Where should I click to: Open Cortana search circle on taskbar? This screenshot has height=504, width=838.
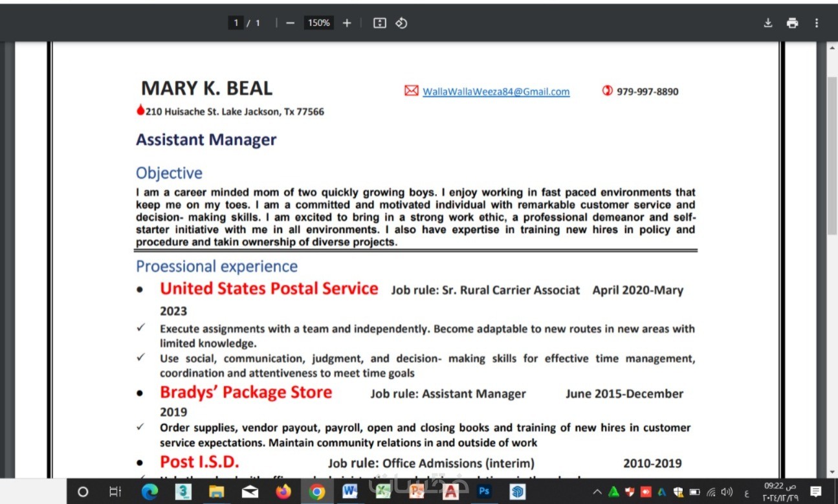[x=83, y=492]
